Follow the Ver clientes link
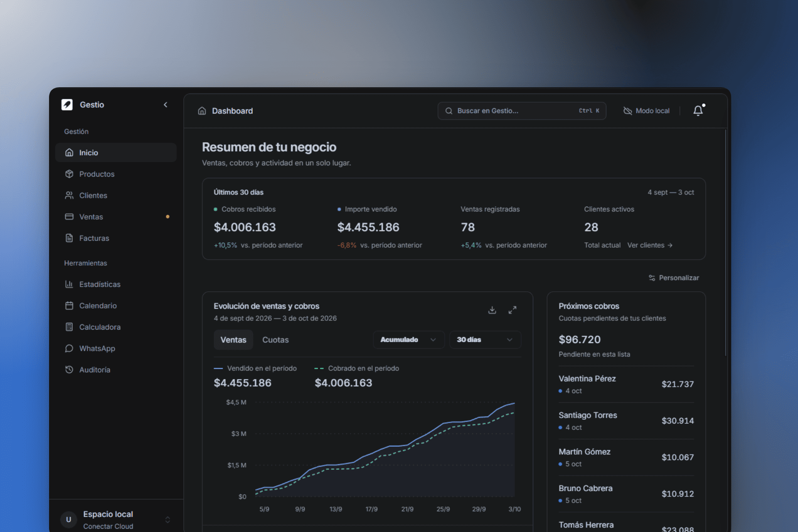 (650, 245)
